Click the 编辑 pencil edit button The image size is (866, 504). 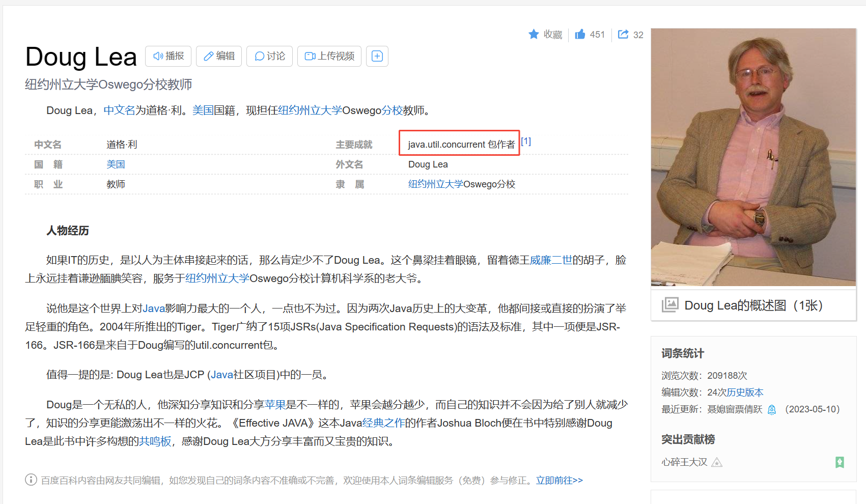[x=219, y=56]
